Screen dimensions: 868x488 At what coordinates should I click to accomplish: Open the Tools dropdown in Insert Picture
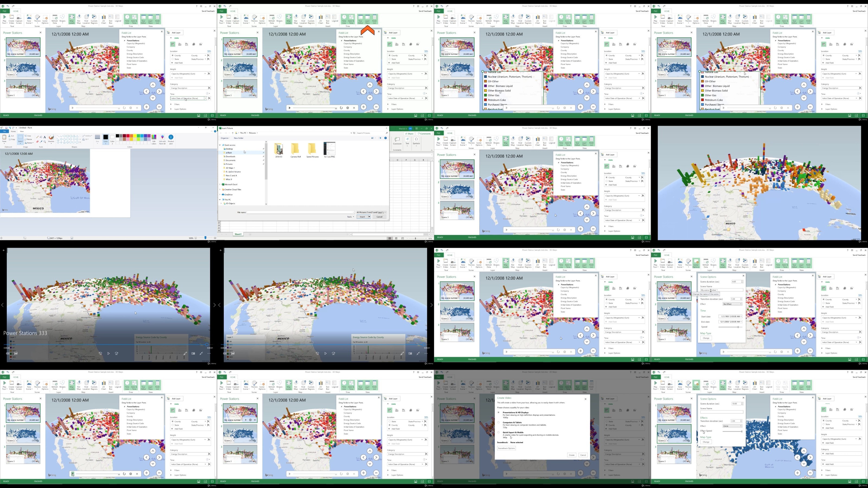(x=350, y=217)
